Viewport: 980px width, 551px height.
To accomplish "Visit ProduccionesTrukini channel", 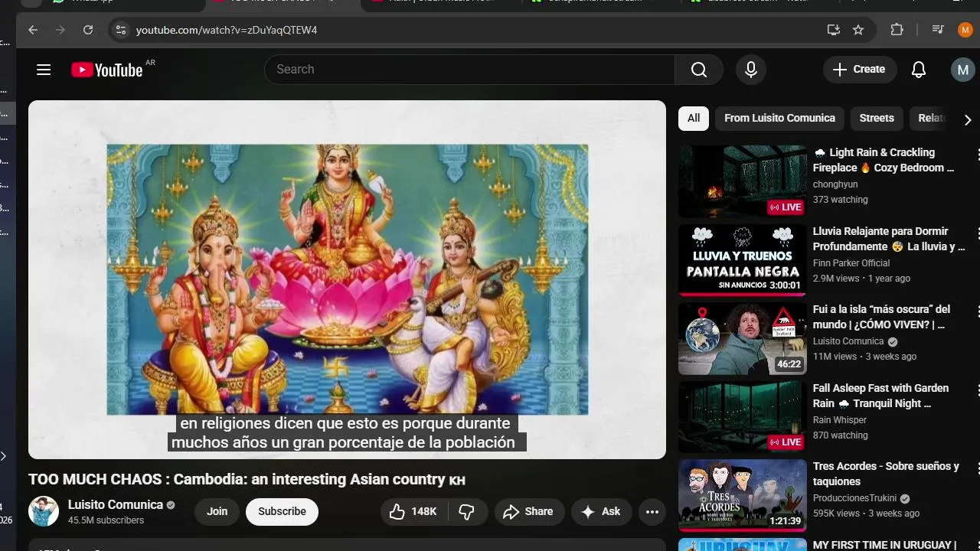I will pyautogui.click(x=855, y=498).
